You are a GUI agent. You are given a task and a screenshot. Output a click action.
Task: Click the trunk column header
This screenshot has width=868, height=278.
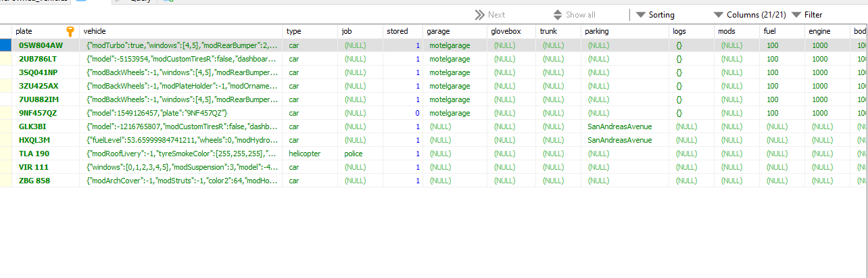tap(559, 31)
